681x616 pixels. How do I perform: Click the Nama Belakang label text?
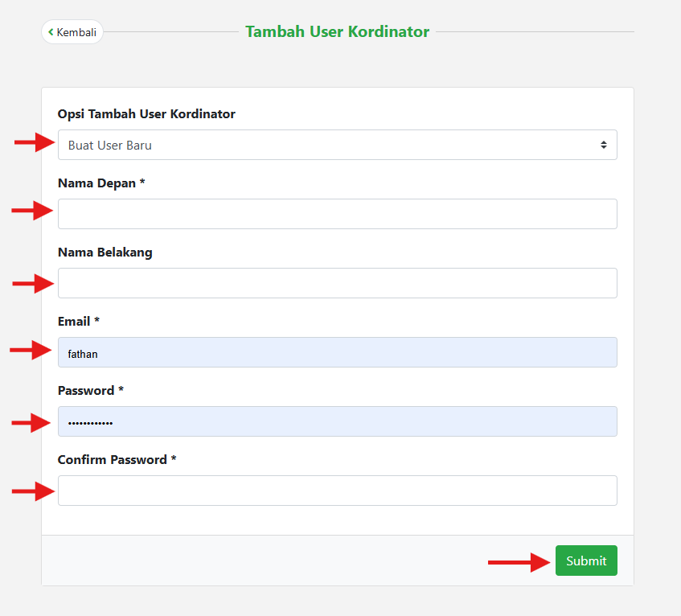coord(105,253)
